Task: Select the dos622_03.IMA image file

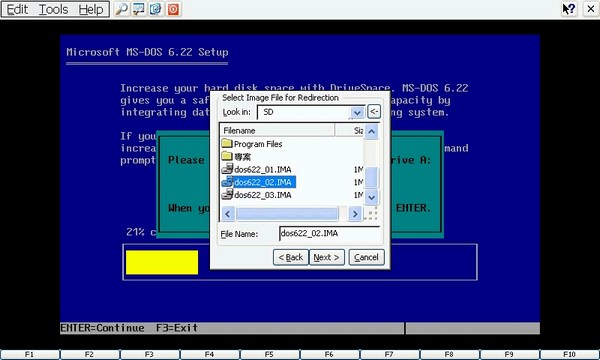Action: tap(262, 195)
